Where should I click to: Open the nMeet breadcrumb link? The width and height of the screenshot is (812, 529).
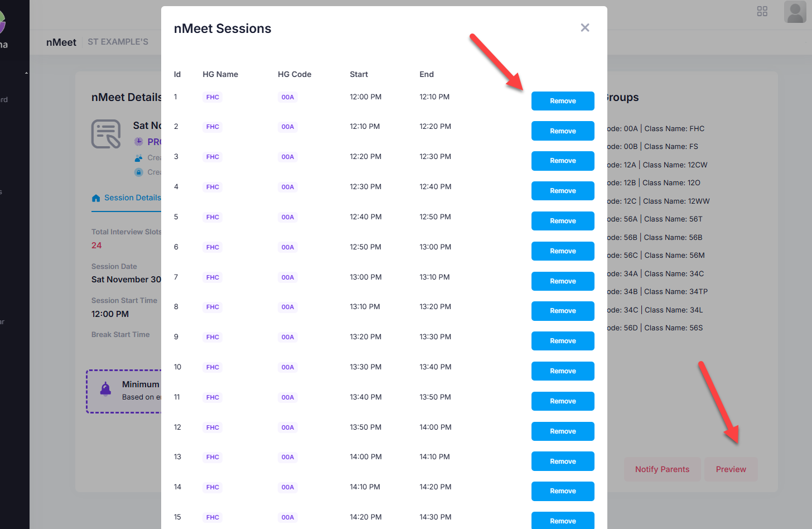tap(61, 42)
